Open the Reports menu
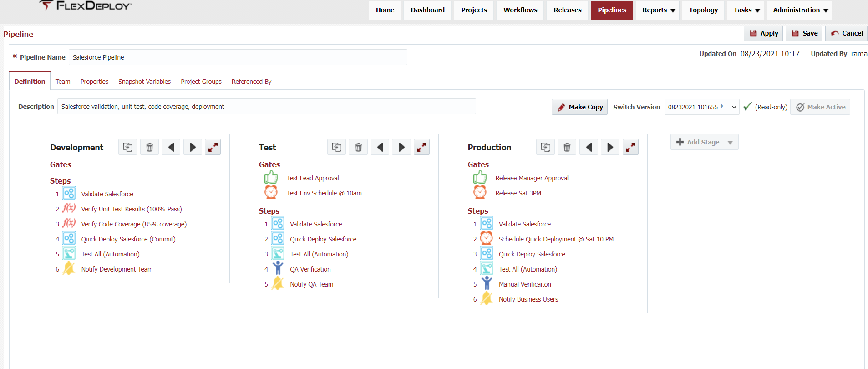868x369 pixels. [x=658, y=10]
